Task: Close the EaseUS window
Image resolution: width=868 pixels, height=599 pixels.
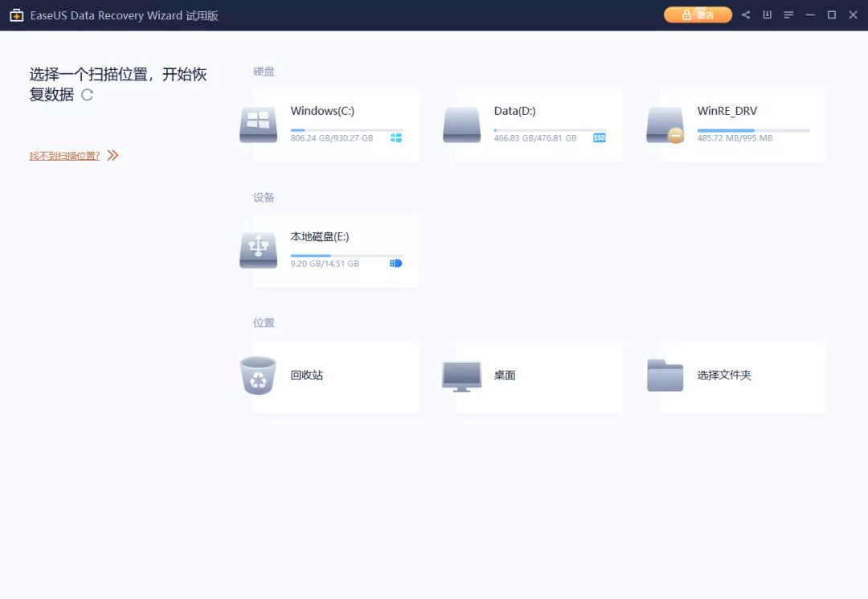Action: 853,15
